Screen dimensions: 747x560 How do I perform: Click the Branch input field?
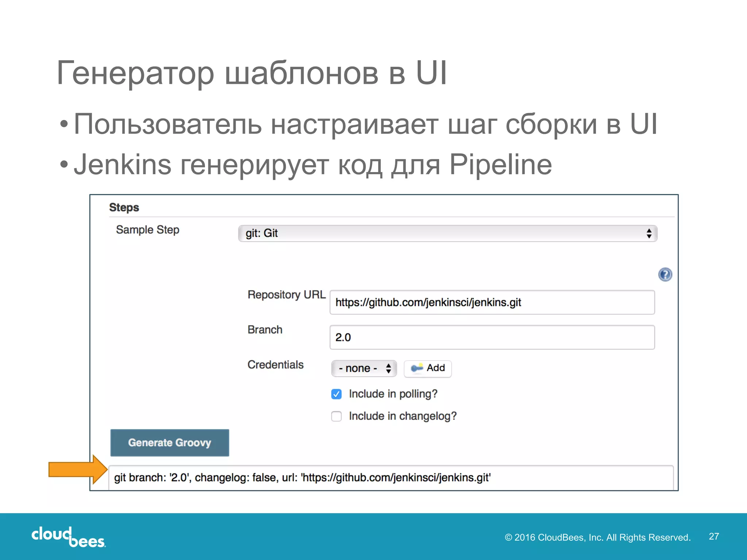point(492,337)
